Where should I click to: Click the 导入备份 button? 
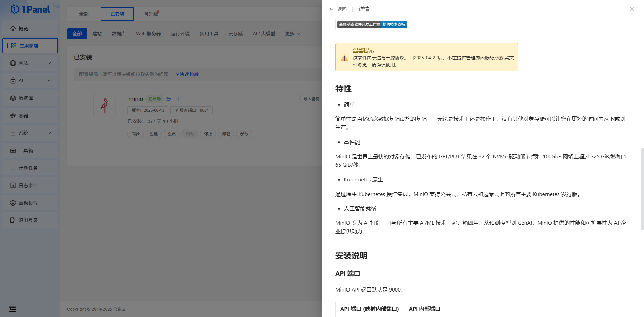tap(311, 99)
